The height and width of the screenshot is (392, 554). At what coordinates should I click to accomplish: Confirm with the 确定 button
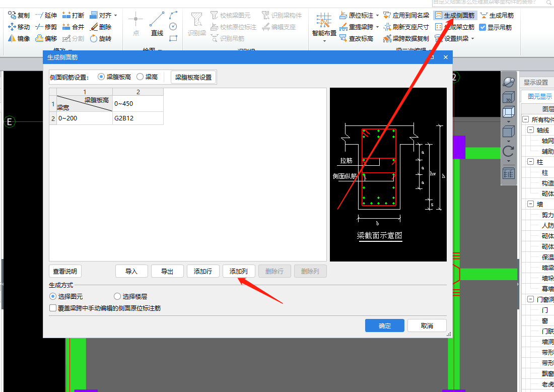tap(384, 325)
